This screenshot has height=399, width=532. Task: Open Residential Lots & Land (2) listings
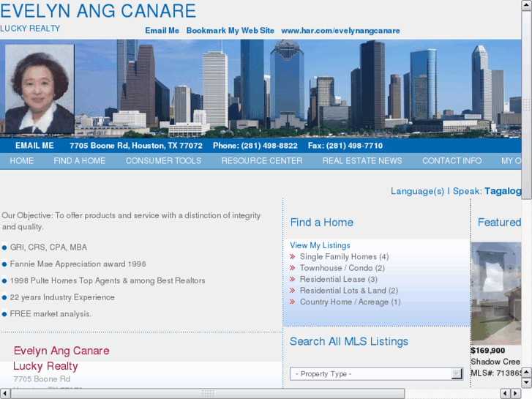point(349,291)
